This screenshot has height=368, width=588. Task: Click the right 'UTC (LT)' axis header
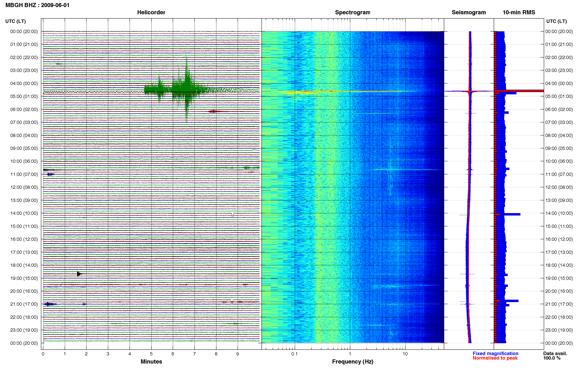point(556,21)
